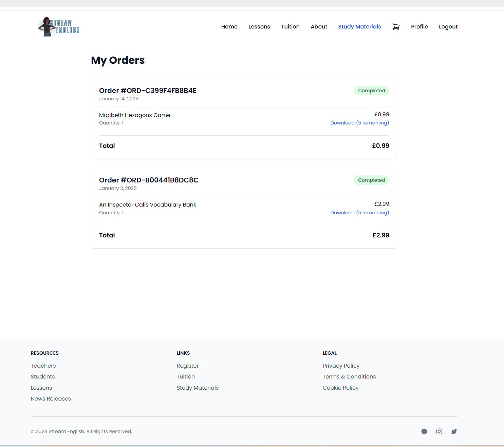
Task: Open the Instagram icon in footer
Action: 439,431
